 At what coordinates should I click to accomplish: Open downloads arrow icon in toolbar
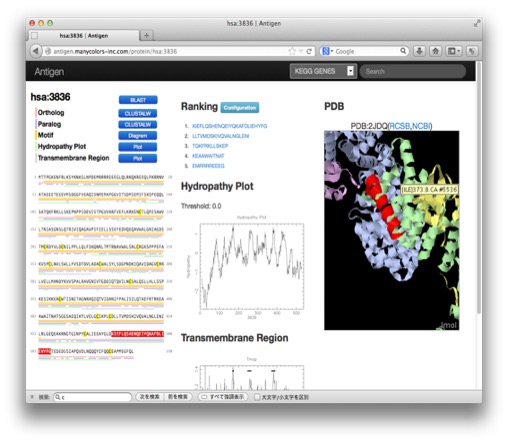(419, 51)
